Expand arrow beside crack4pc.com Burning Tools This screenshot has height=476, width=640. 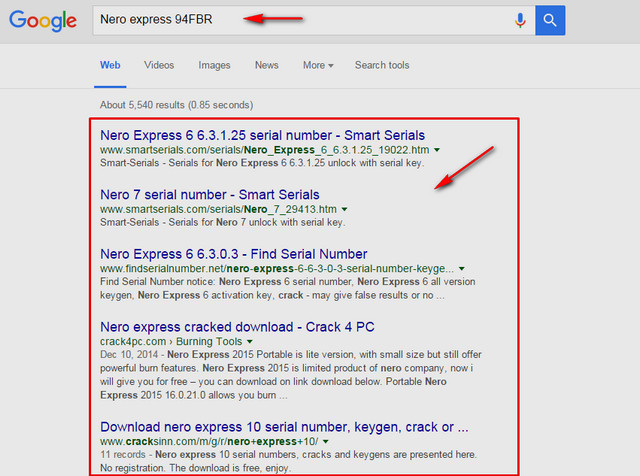[x=250, y=341]
